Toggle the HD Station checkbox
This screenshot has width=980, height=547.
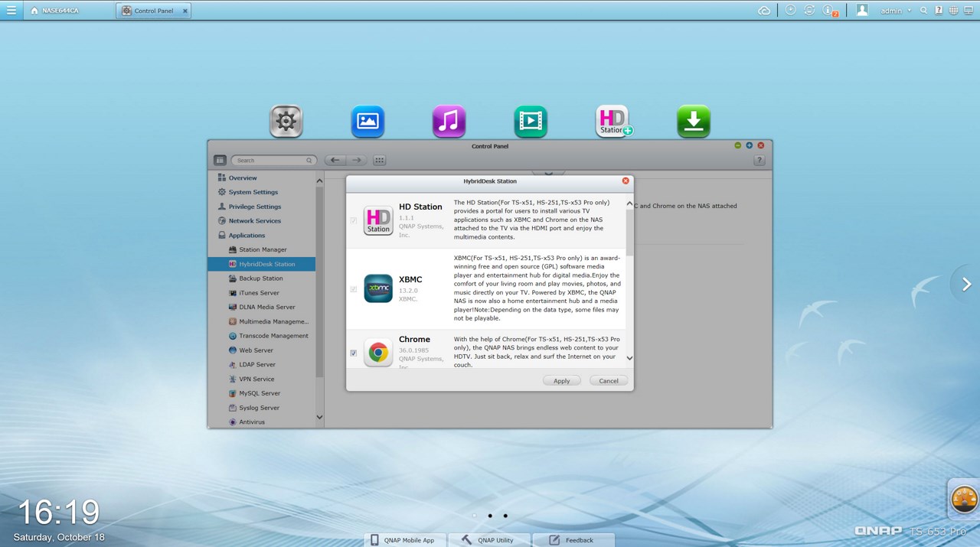pos(354,221)
